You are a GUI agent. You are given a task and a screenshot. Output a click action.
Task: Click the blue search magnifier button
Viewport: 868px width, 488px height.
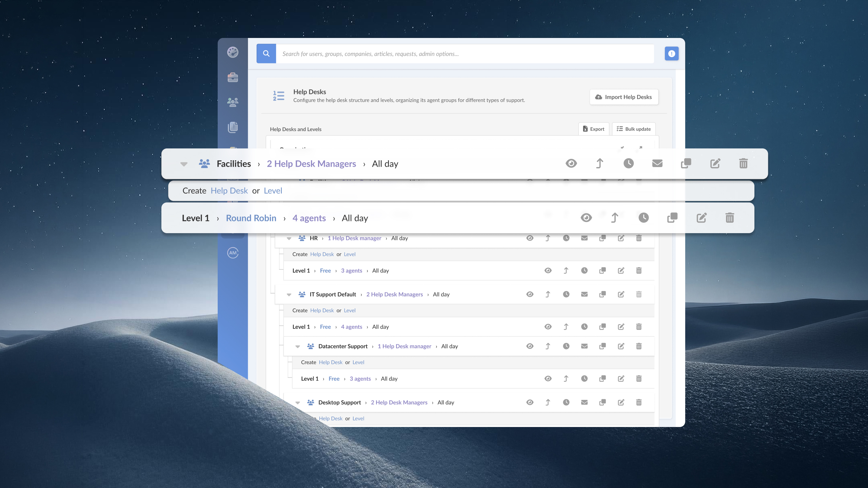pyautogui.click(x=266, y=54)
